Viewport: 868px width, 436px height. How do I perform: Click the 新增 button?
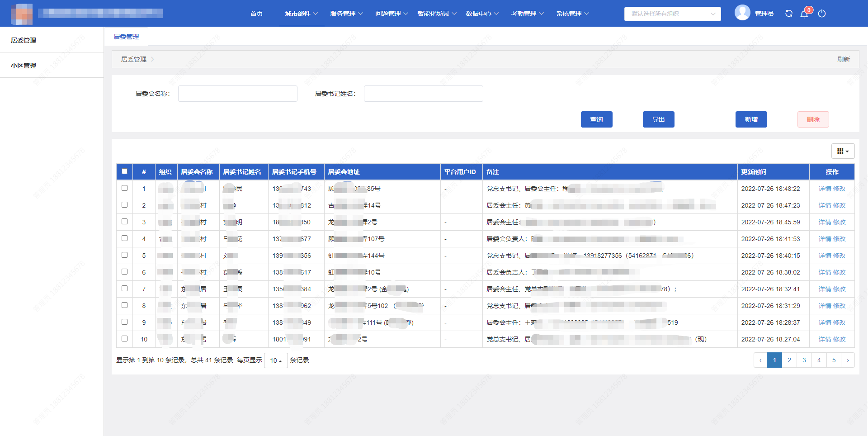tap(751, 119)
